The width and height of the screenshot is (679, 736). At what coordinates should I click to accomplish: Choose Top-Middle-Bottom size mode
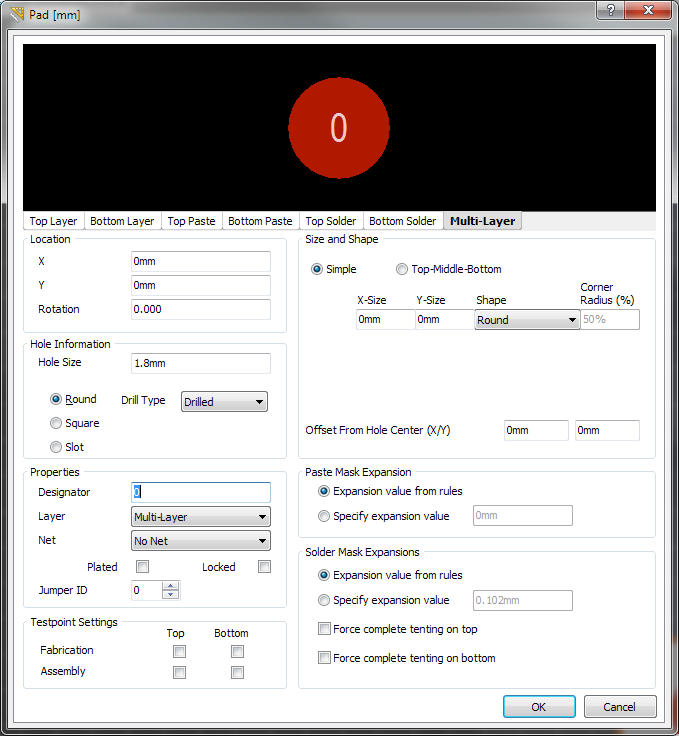click(402, 269)
